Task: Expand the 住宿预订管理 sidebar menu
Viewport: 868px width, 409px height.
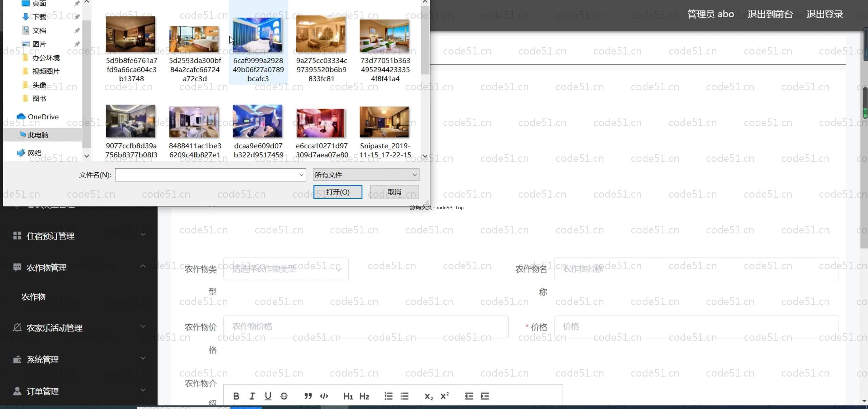Action: point(79,236)
